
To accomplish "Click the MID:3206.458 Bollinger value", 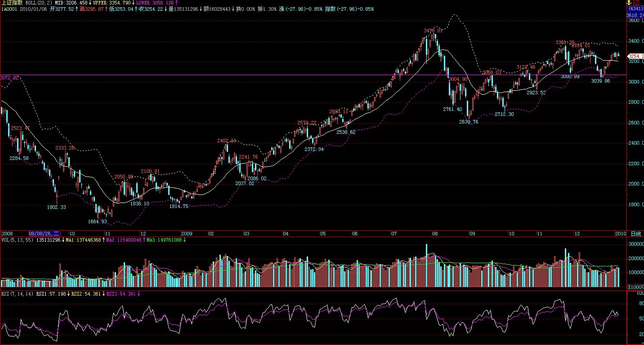I will point(72,3).
